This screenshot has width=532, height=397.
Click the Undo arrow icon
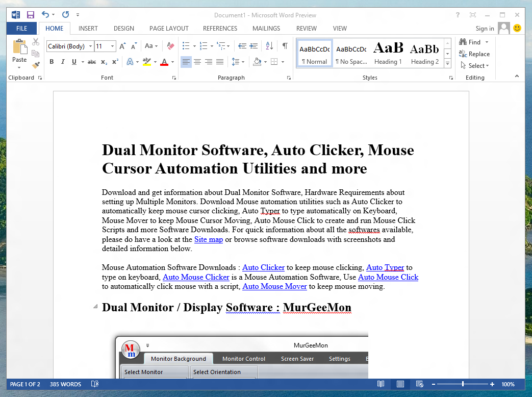click(x=45, y=15)
